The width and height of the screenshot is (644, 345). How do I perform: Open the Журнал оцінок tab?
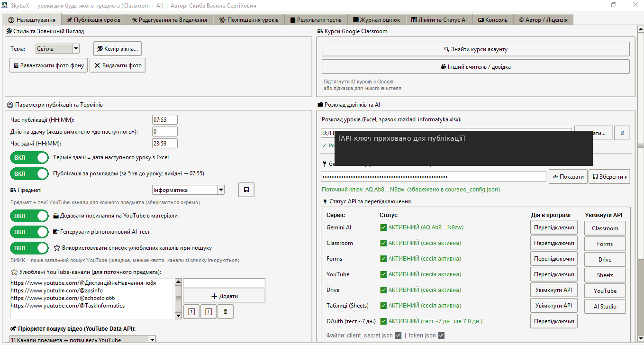[377, 20]
